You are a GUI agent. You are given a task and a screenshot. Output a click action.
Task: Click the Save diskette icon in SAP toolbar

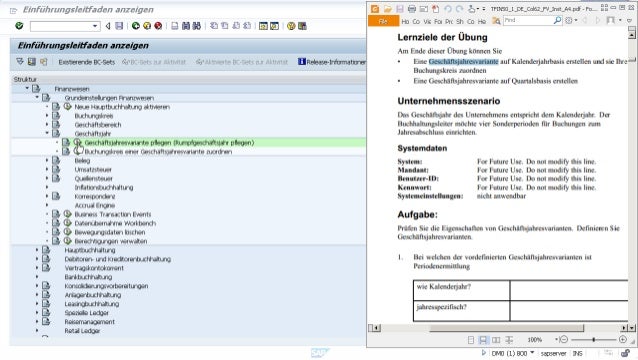click(119, 26)
